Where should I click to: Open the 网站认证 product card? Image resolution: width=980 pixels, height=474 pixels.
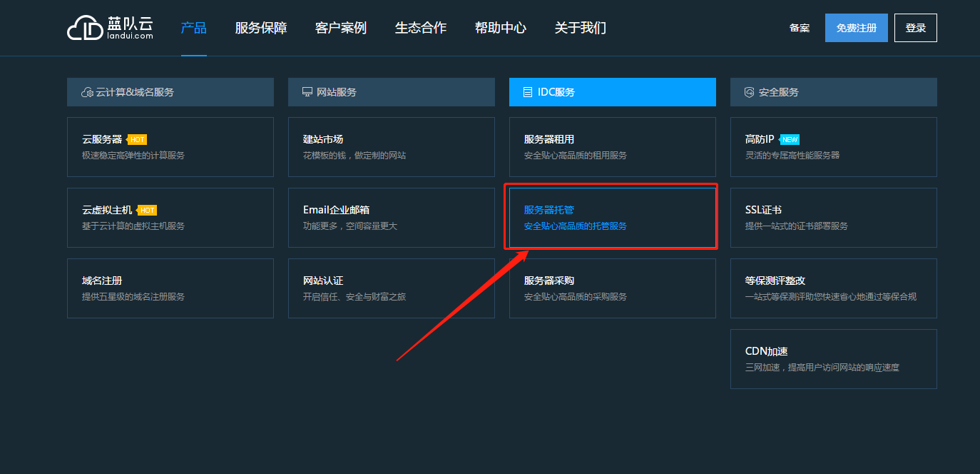coord(392,288)
